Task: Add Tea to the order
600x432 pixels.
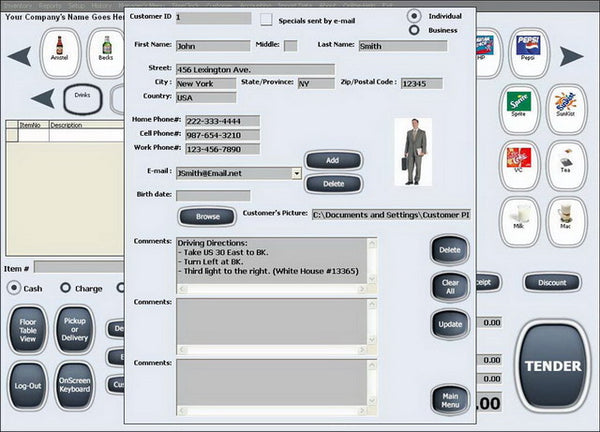Action: 567,165
